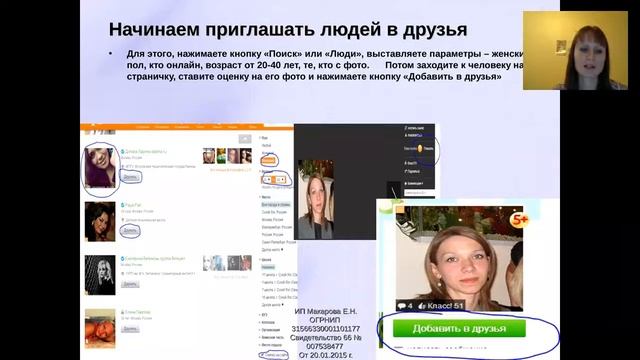
Task: Click the last small photo in the third result's strip
Action: pyautogui.click(x=246, y=263)
